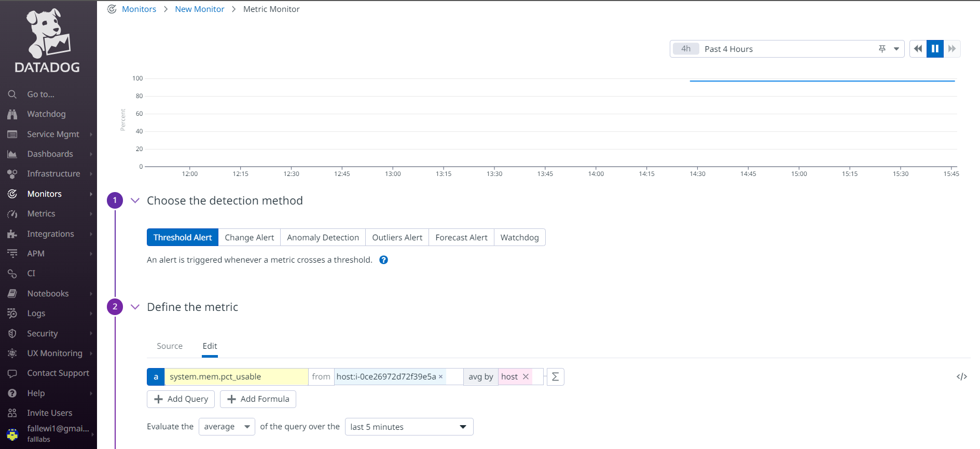The width and height of the screenshot is (980, 449).
Task: Click Add Formula button
Action: [258, 399]
